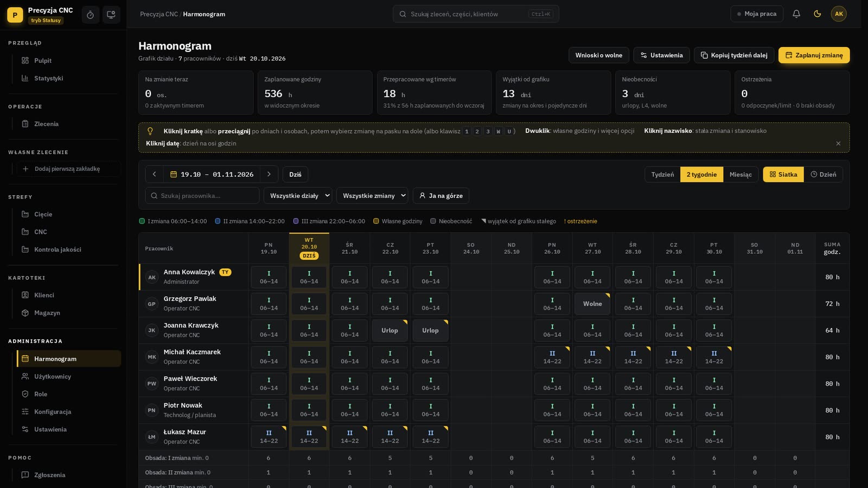The width and height of the screenshot is (868, 488).
Task: Focus the Szukaj pracownika search field
Action: (202, 196)
